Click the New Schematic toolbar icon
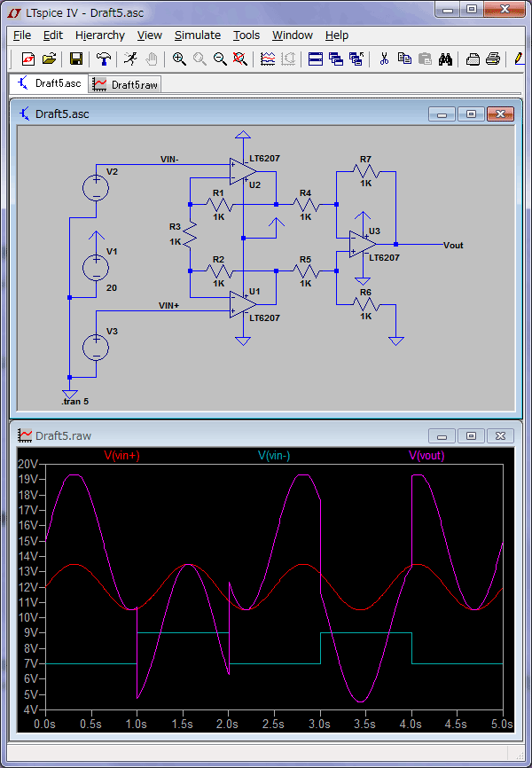The height and width of the screenshot is (768, 532). (x=27, y=59)
